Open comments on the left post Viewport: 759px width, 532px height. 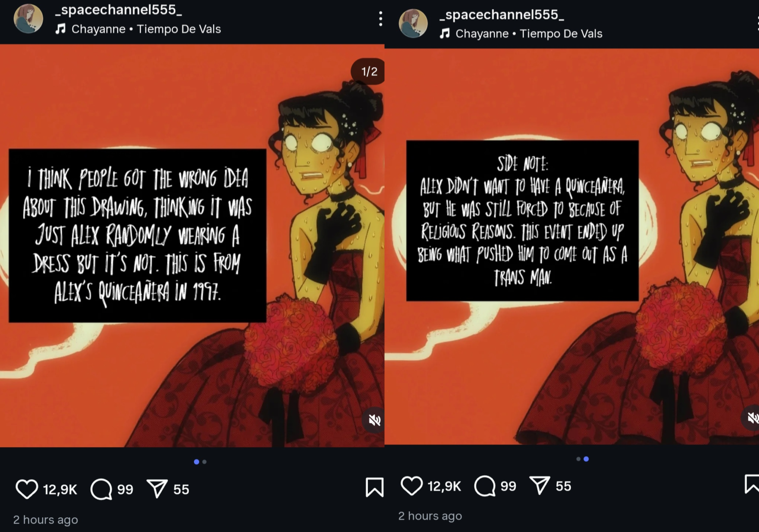pyautogui.click(x=101, y=489)
